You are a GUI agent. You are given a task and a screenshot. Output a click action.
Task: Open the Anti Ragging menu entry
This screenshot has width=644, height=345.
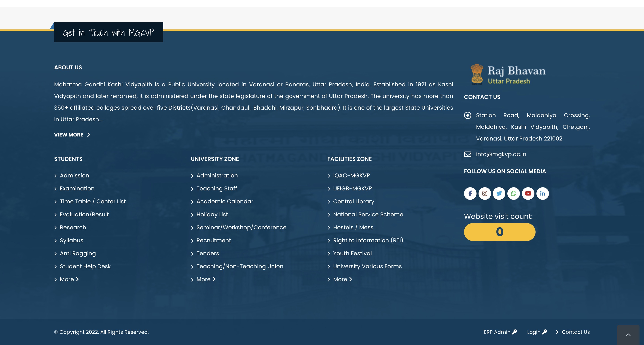[x=78, y=253]
